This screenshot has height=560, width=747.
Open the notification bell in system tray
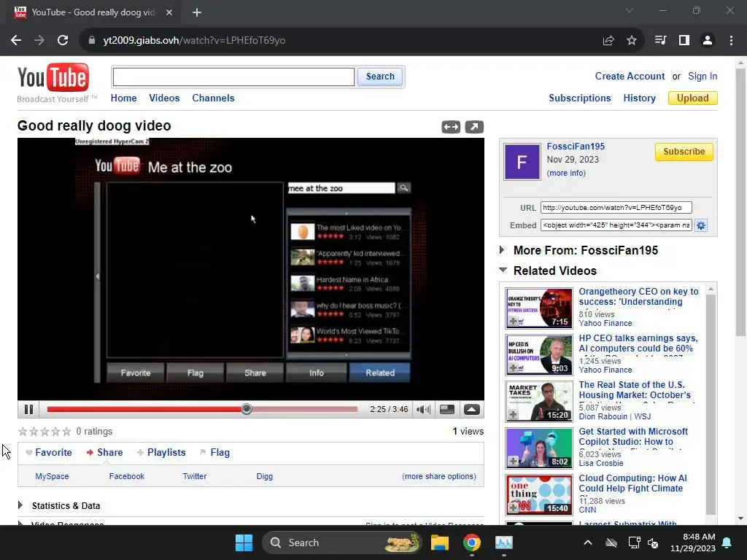(727, 542)
